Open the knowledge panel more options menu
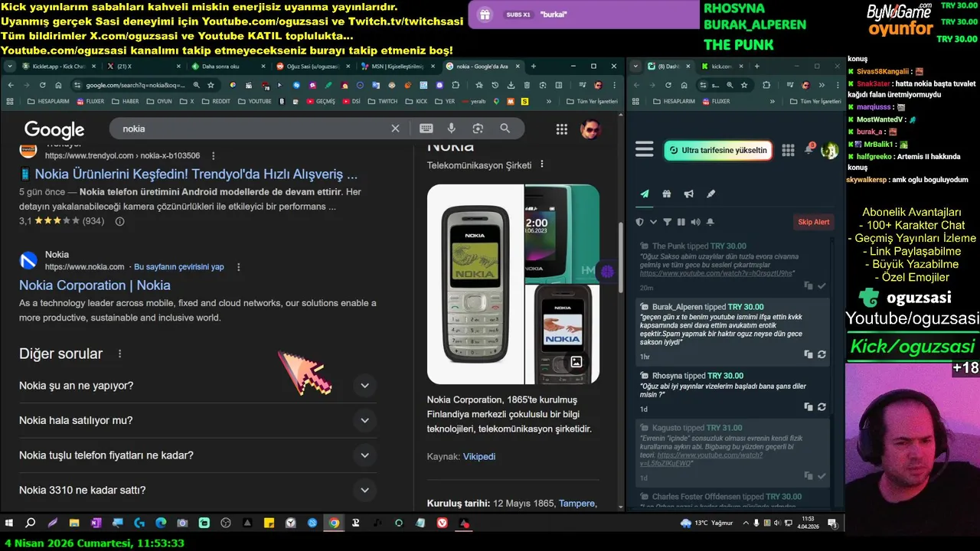This screenshot has width=980, height=551. click(542, 165)
